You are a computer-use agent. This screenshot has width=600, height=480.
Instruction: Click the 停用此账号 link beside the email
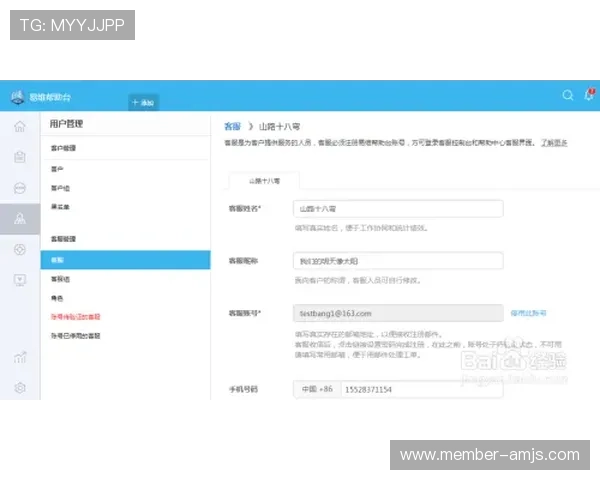[528, 313]
